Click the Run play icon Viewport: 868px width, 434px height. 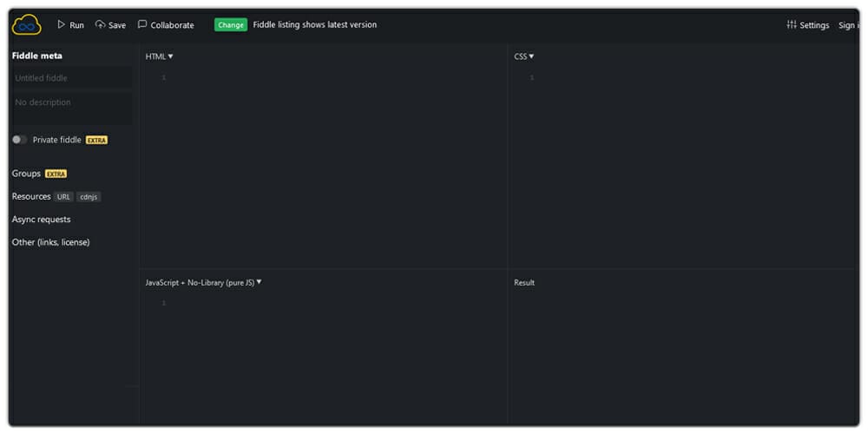(x=62, y=24)
